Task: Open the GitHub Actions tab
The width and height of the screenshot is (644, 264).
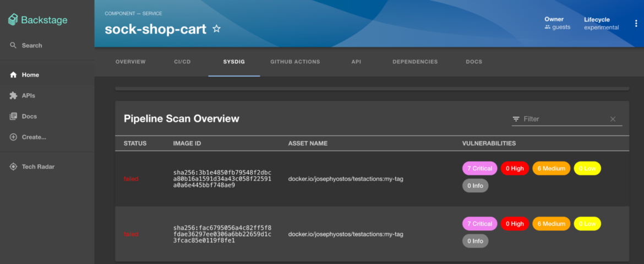Action: [x=295, y=62]
